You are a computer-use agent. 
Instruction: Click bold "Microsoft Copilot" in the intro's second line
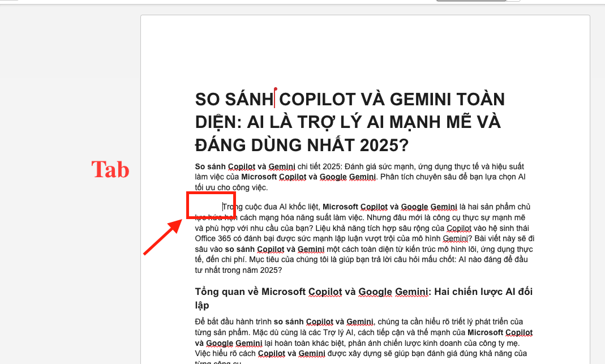(274, 177)
